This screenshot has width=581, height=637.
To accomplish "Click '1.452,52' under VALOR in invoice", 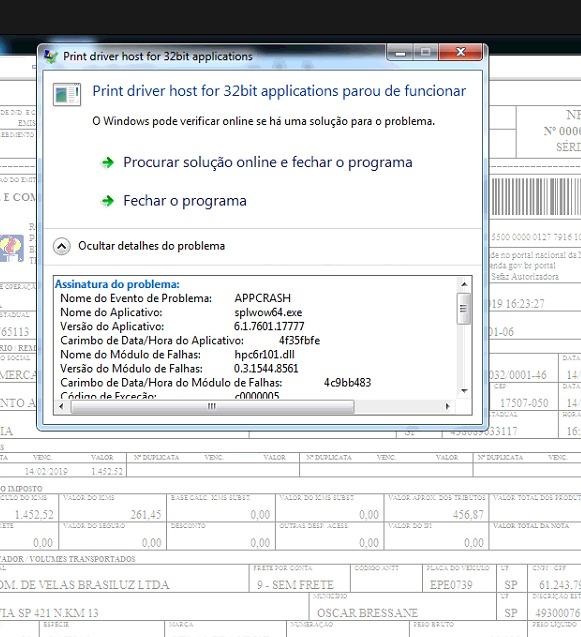I will coord(107,471).
